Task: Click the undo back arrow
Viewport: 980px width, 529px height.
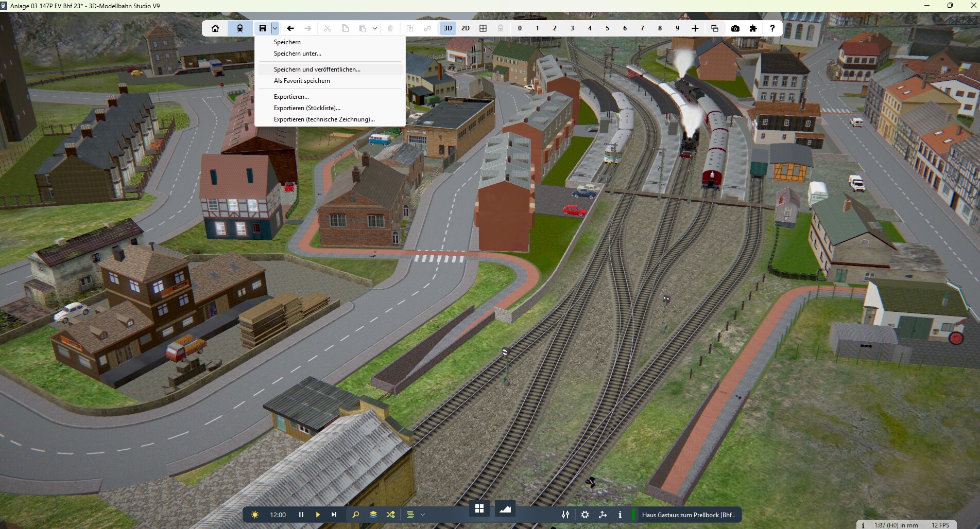Action: tap(290, 28)
